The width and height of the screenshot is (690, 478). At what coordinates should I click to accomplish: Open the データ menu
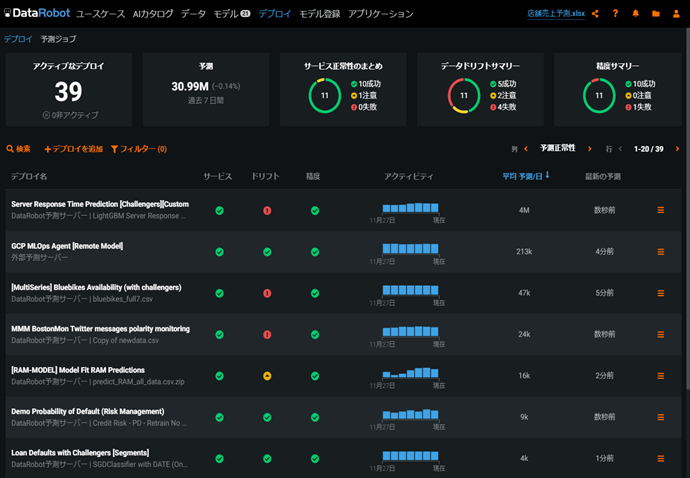click(x=193, y=14)
